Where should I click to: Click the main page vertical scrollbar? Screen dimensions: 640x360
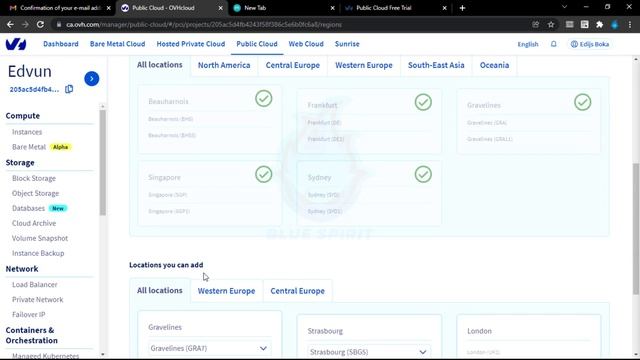click(x=636, y=229)
